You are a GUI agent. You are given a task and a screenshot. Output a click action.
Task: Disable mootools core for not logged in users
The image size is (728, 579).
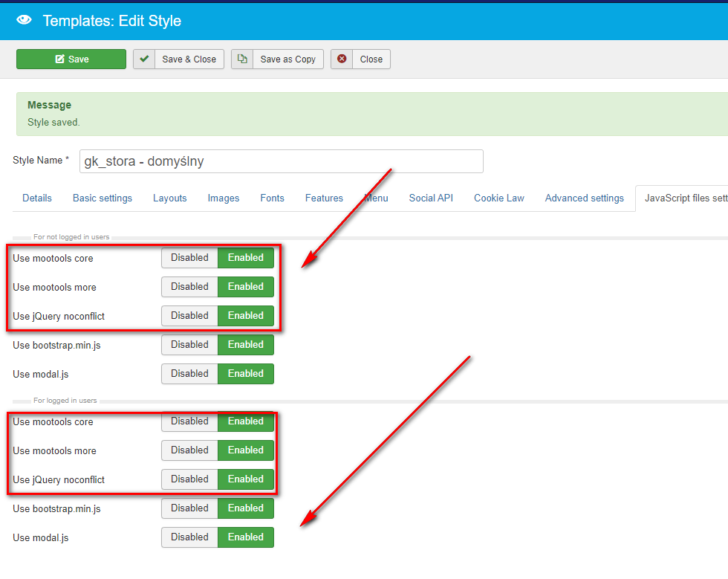point(189,258)
